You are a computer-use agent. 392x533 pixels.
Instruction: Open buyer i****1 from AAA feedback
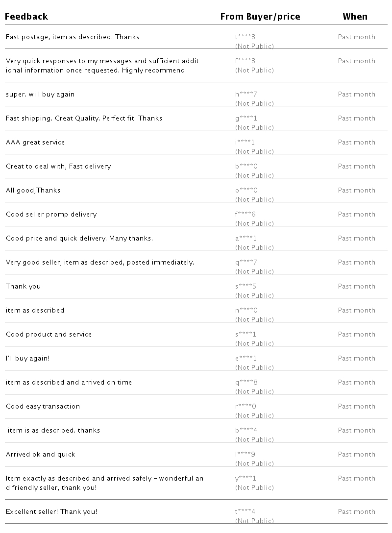(245, 143)
